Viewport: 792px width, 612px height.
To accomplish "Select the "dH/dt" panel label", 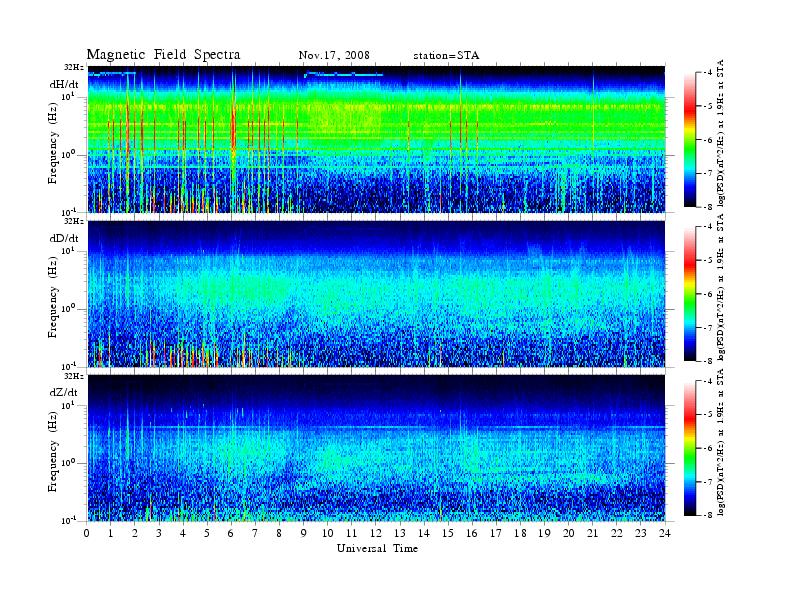I will pos(64,85).
